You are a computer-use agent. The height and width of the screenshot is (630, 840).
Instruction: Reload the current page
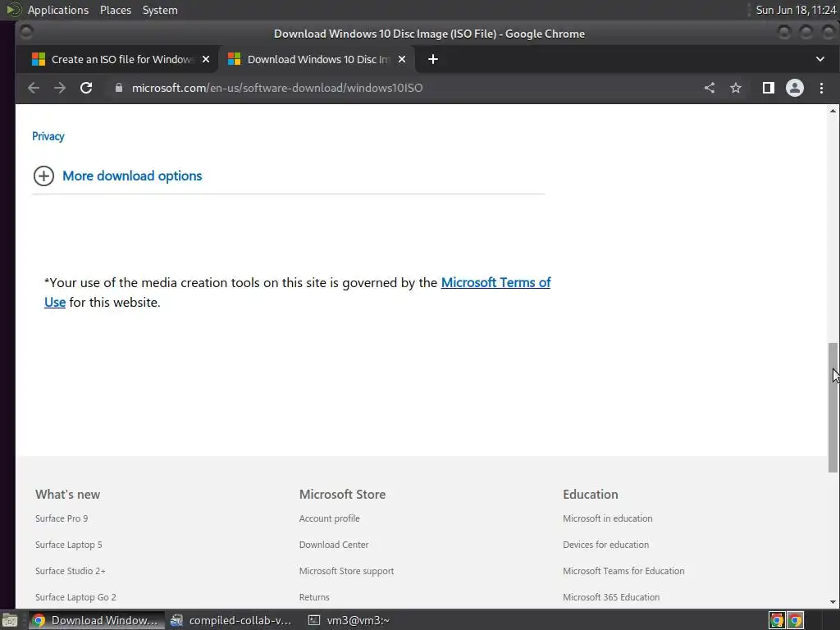[86, 88]
